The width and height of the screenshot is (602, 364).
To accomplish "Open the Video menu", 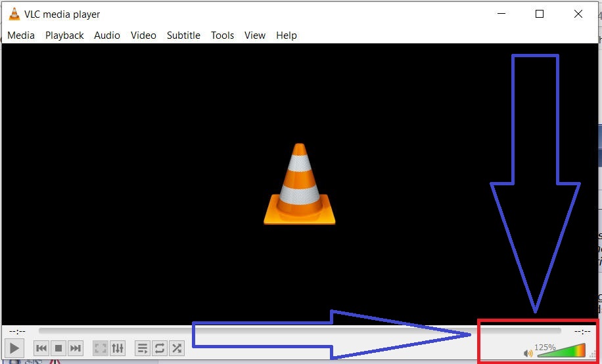I will coord(143,35).
